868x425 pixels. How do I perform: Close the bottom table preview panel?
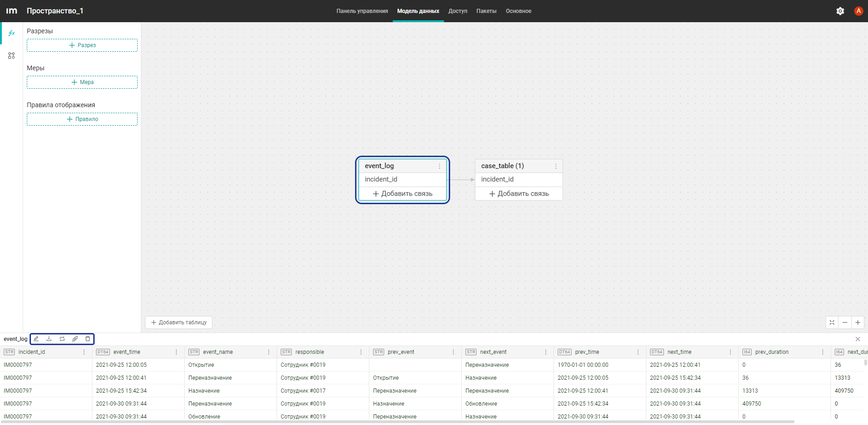coord(858,339)
